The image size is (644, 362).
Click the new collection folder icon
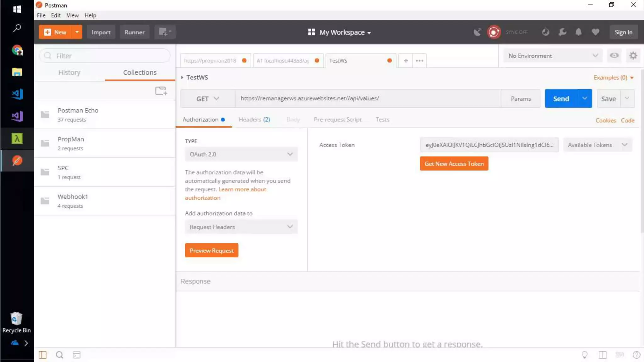click(x=161, y=91)
